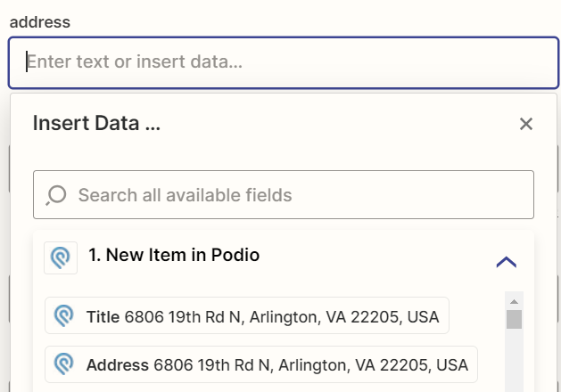561x392 pixels.
Task: Insert the Title field pill
Action: point(247,315)
